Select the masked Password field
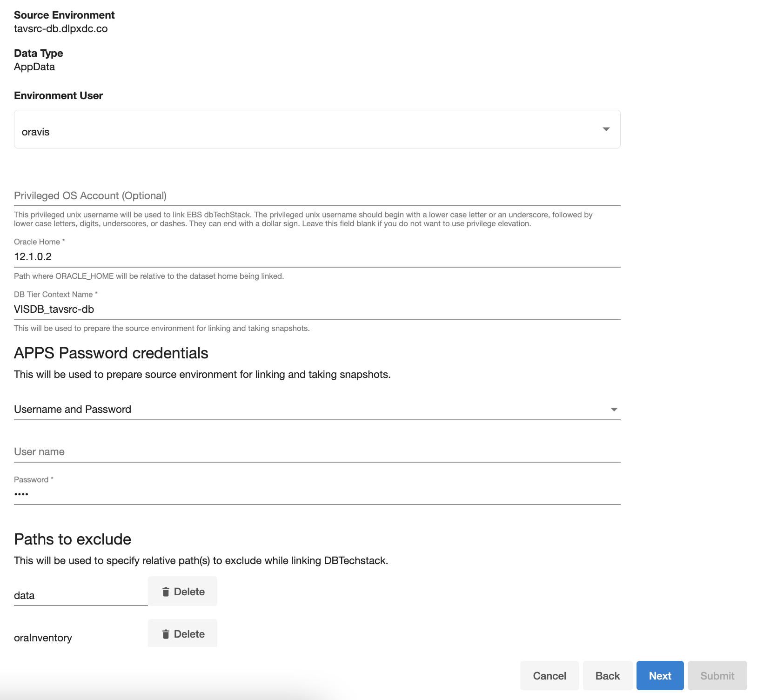The height and width of the screenshot is (700, 764). [186, 493]
